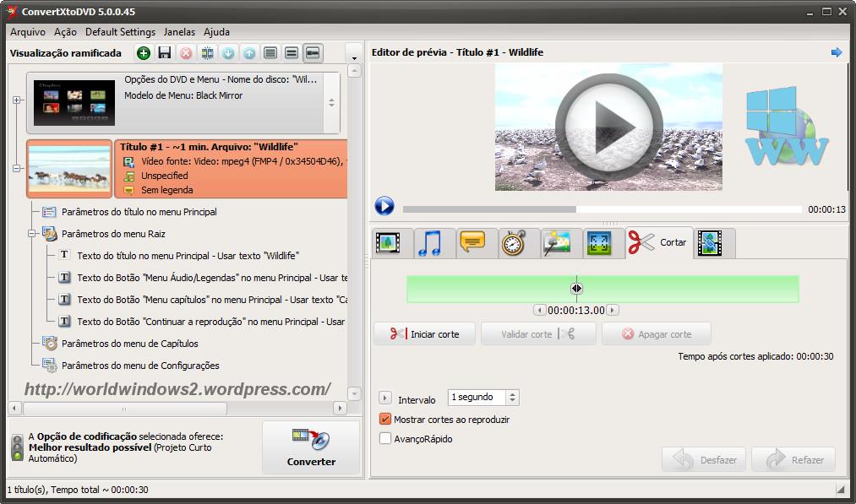Click the Vídeo fonte row in Título #1
This screenshot has width=856, height=504.
(235, 161)
